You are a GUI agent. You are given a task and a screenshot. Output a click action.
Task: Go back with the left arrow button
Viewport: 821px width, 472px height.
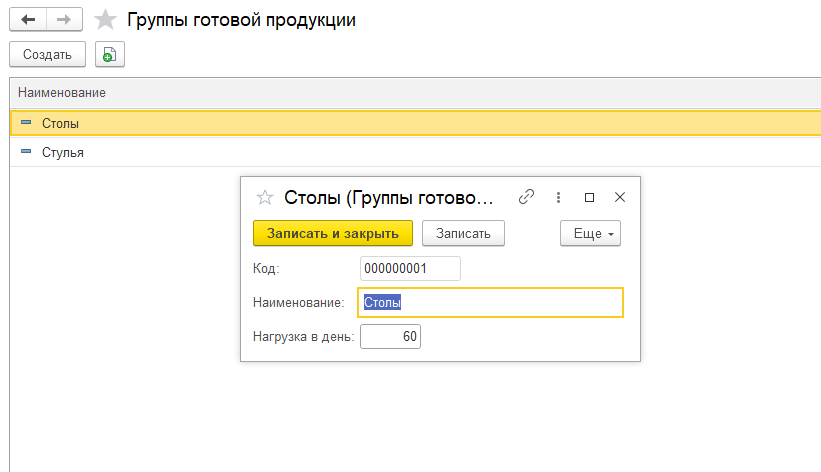pyautogui.click(x=28, y=20)
